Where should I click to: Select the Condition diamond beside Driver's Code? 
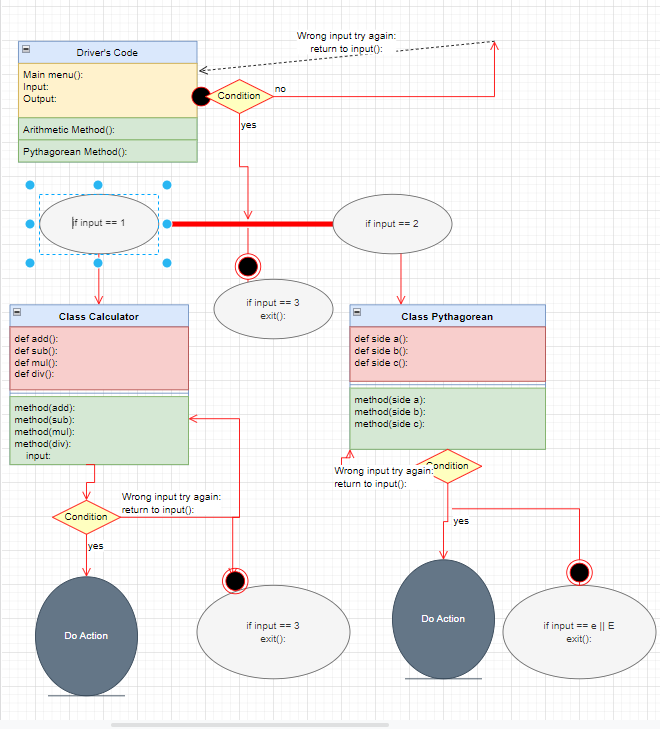click(x=239, y=96)
